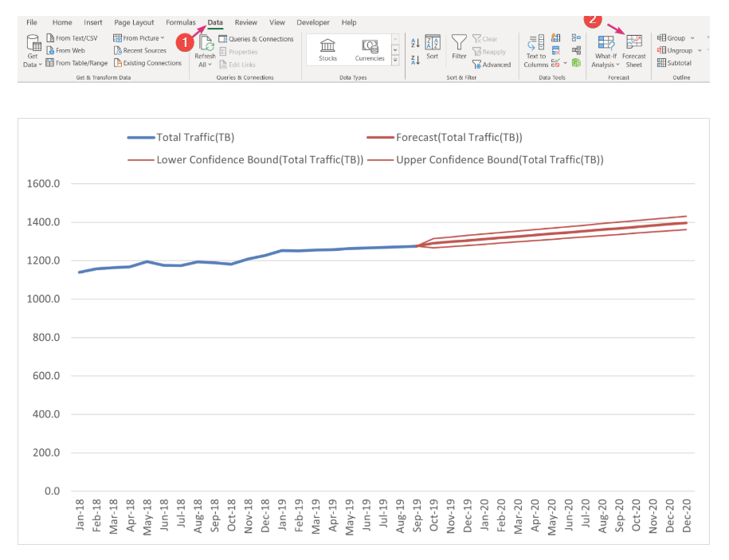The width and height of the screenshot is (729, 560).
Task: Click the 0.0 vertical axis label
Action: click(52, 491)
